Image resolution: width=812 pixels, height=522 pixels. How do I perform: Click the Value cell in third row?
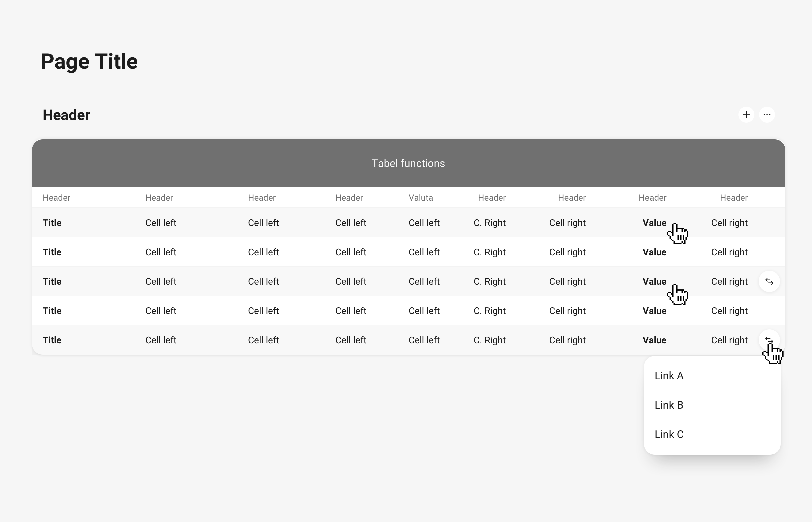pos(654,281)
